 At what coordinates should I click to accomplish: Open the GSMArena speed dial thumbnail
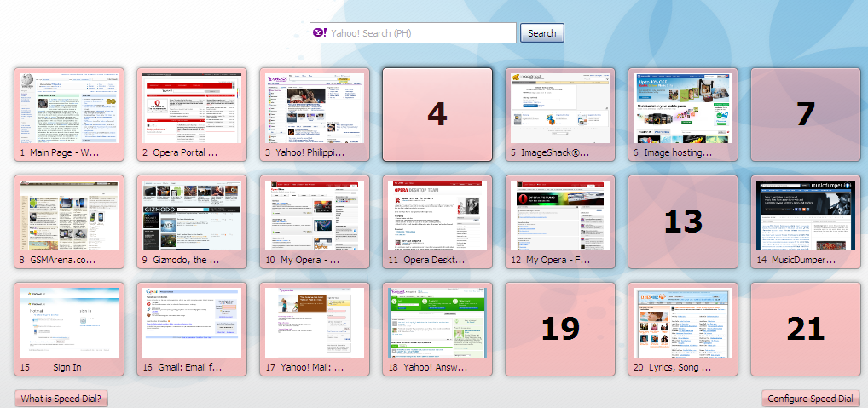click(69, 216)
